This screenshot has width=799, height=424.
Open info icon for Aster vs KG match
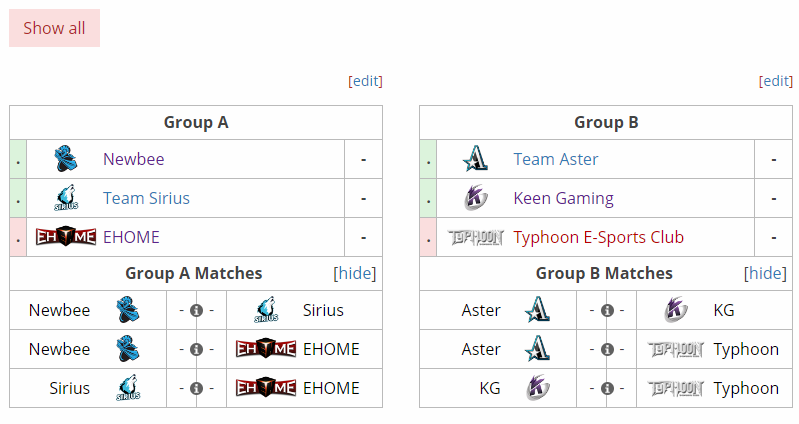607,310
